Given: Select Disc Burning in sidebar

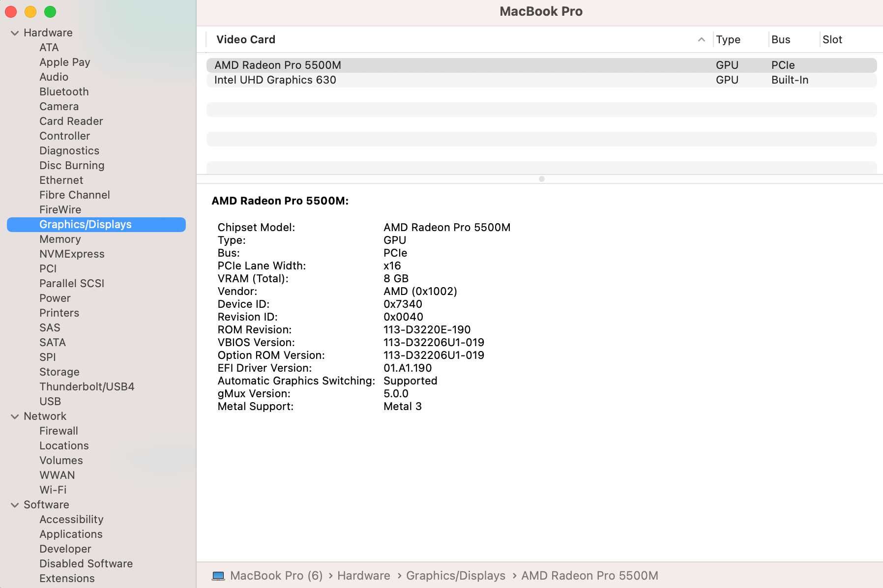Looking at the screenshot, I should pos(72,166).
